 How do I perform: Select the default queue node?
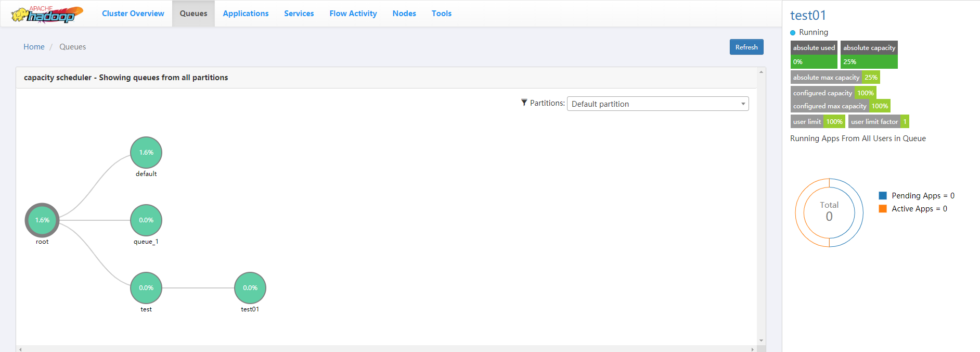tap(146, 153)
